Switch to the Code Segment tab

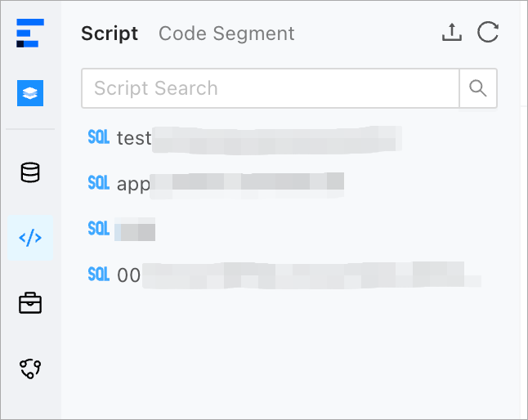(226, 34)
